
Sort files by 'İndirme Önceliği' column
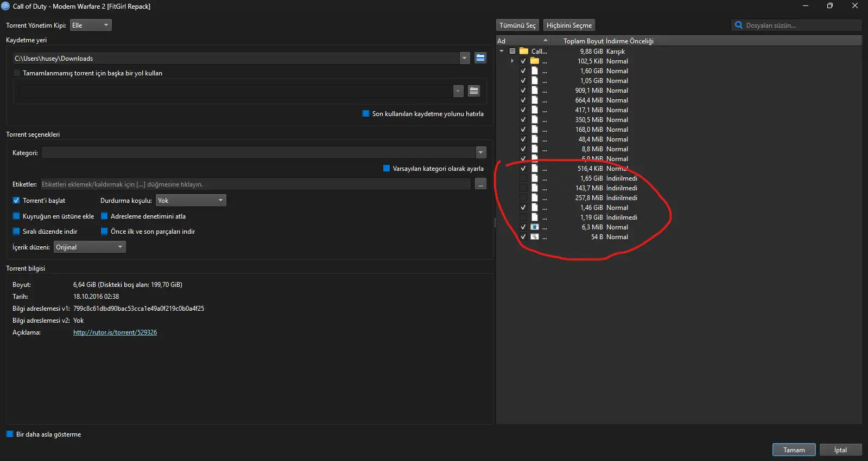click(630, 41)
